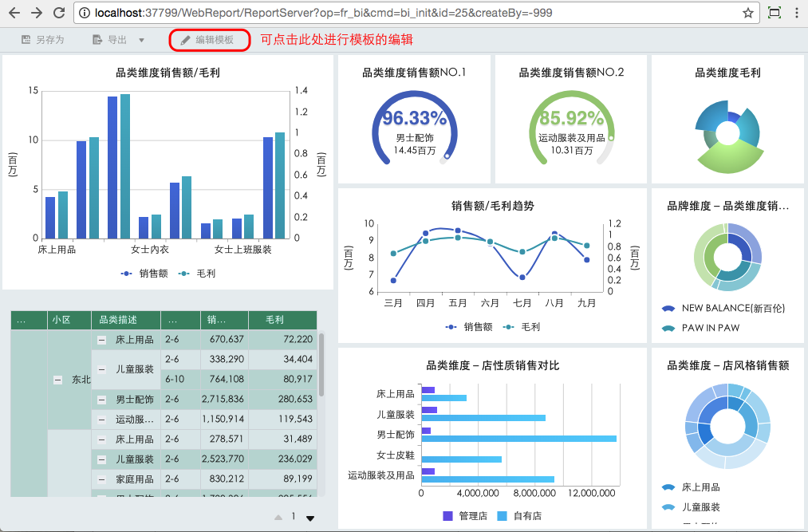Bookmark this page with the star icon

click(x=747, y=13)
